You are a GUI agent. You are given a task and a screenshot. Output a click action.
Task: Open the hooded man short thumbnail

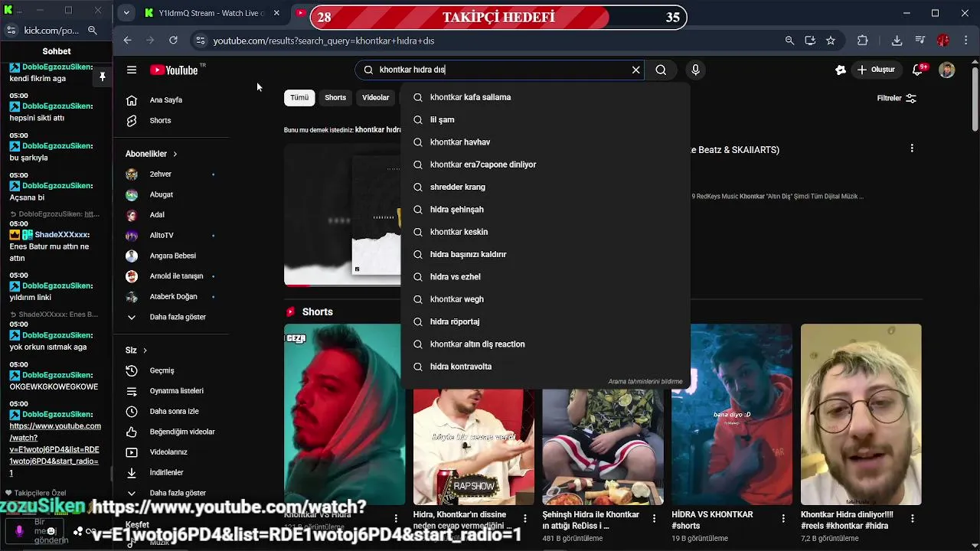[x=345, y=414]
